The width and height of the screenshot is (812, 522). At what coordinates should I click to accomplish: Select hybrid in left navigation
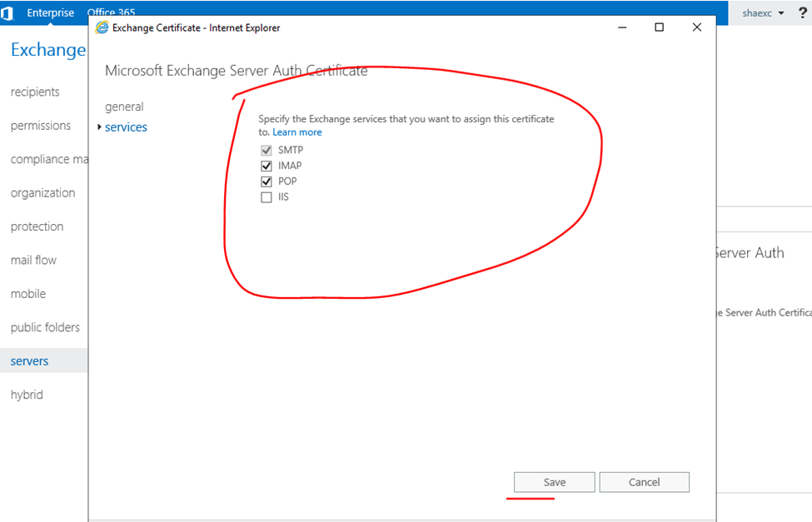click(27, 395)
